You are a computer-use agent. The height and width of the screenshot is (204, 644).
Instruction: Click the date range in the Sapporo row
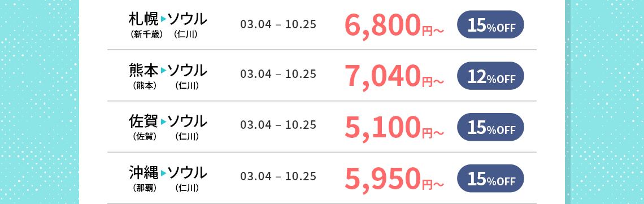[278, 24]
